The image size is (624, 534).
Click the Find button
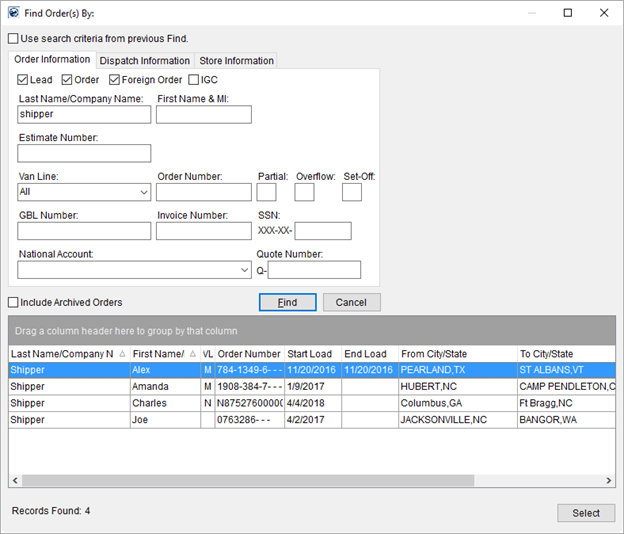[287, 302]
